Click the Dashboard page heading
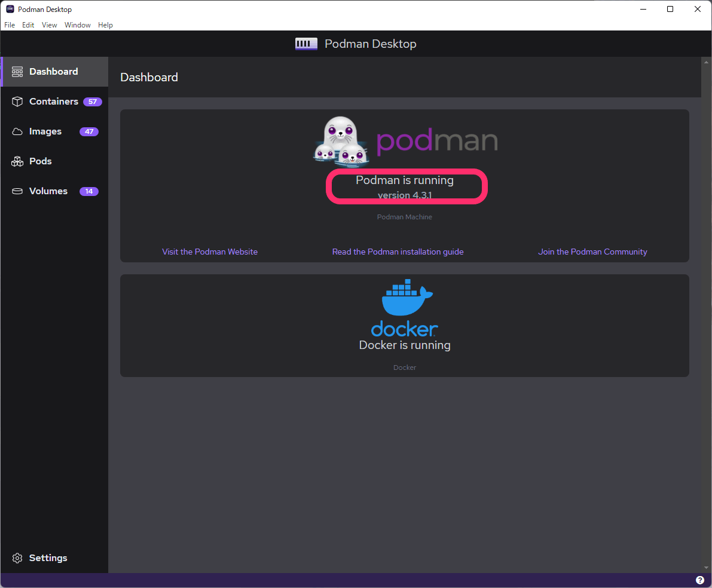This screenshot has height=588, width=712. pos(149,77)
